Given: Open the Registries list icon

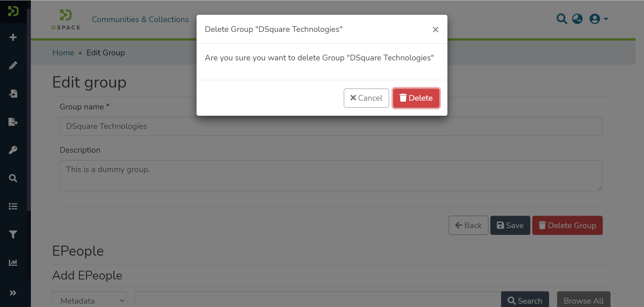Looking at the screenshot, I should point(13,206).
